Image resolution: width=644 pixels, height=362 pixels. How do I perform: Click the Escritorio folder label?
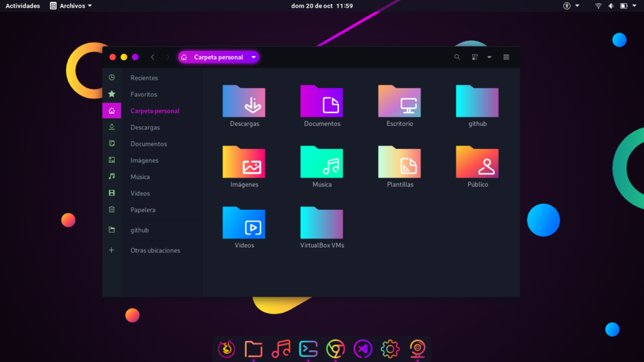coord(399,124)
